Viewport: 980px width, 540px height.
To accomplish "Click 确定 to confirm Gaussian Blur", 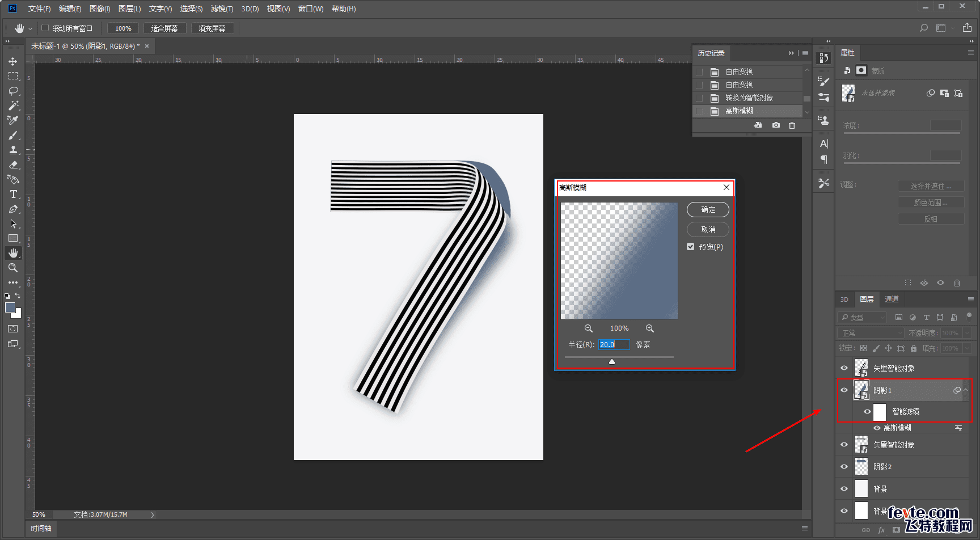I will click(x=708, y=210).
